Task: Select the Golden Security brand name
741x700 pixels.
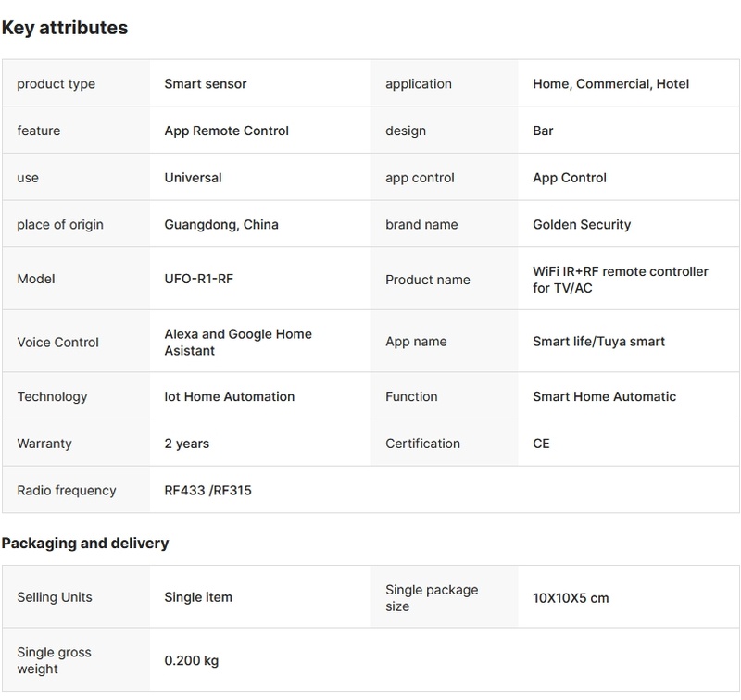Action: (x=582, y=225)
